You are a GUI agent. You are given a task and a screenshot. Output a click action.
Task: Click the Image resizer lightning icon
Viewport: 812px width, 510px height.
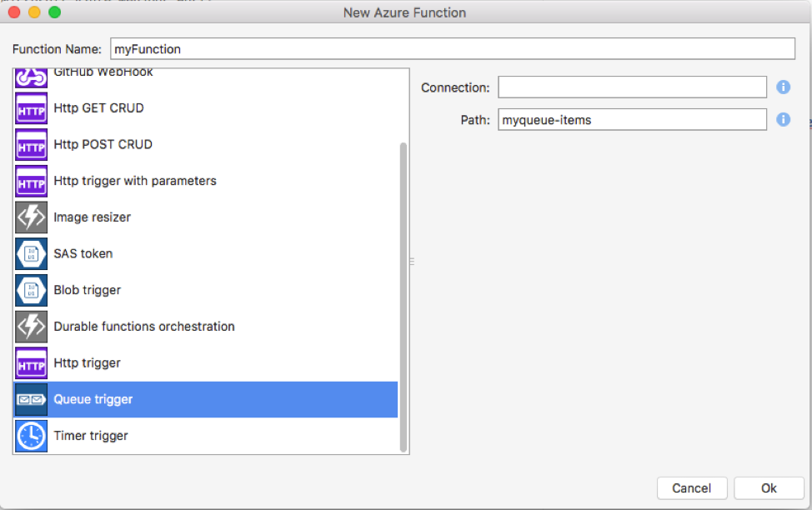coord(32,217)
